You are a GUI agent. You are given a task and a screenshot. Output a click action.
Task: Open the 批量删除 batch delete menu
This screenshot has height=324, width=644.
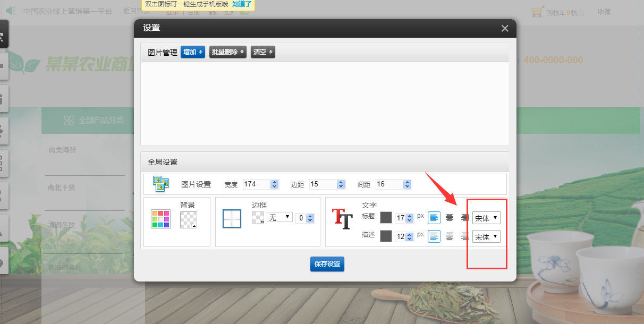coord(228,52)
